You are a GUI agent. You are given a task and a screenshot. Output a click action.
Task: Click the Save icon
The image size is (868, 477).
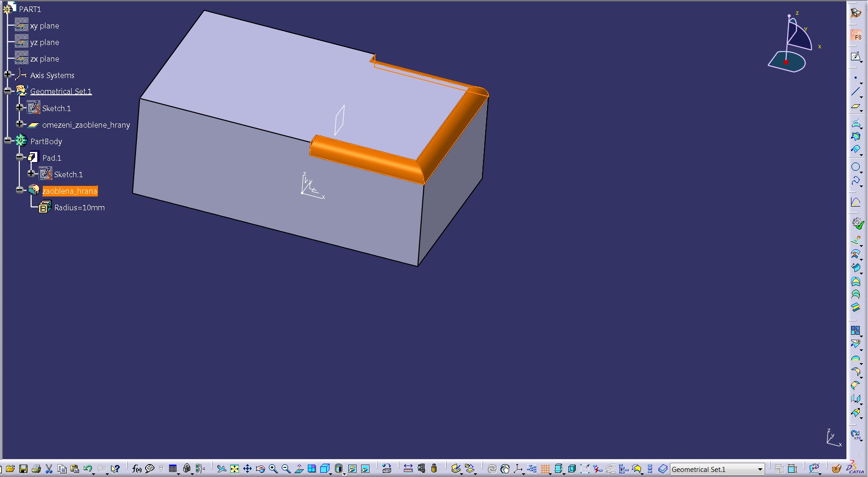point(23,469)
